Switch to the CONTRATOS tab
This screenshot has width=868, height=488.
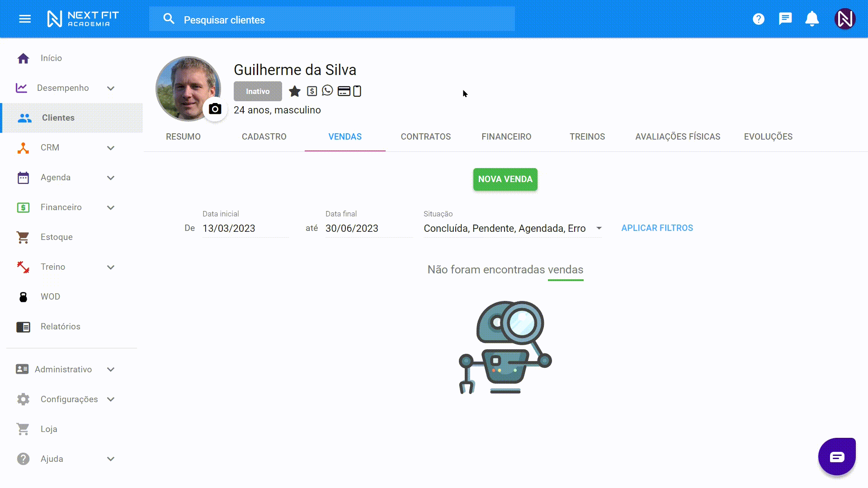(425, 136)
